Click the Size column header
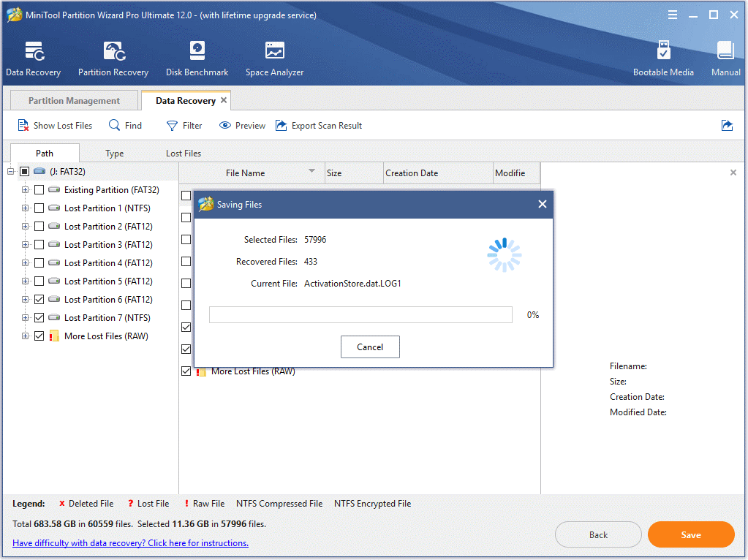 pyautogui.click(x=354, y=173)
